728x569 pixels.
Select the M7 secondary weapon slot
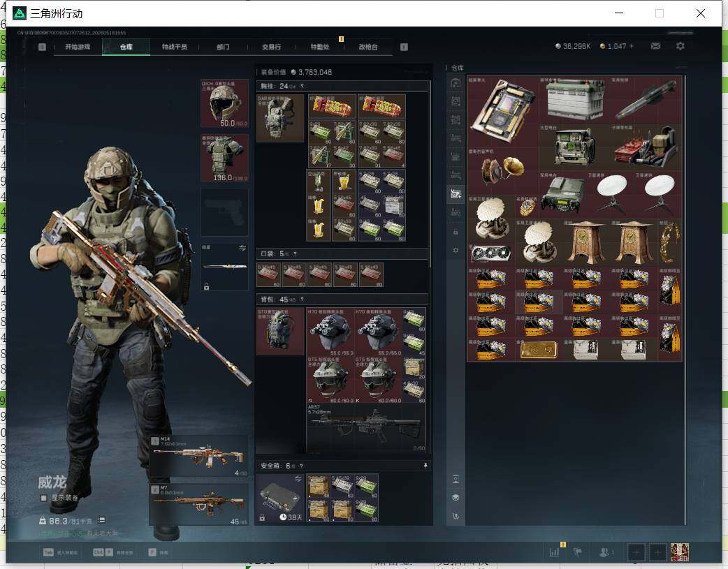click(198, 505)
